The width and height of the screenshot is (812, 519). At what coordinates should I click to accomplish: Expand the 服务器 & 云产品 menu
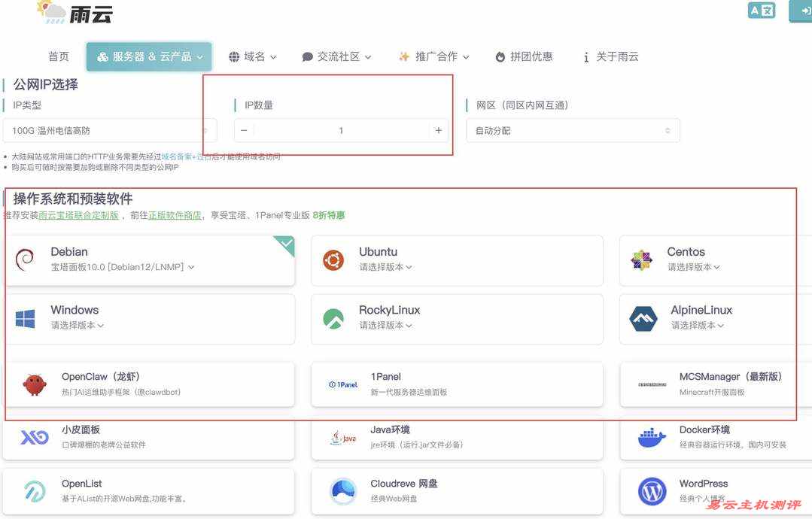coord(149,56)
